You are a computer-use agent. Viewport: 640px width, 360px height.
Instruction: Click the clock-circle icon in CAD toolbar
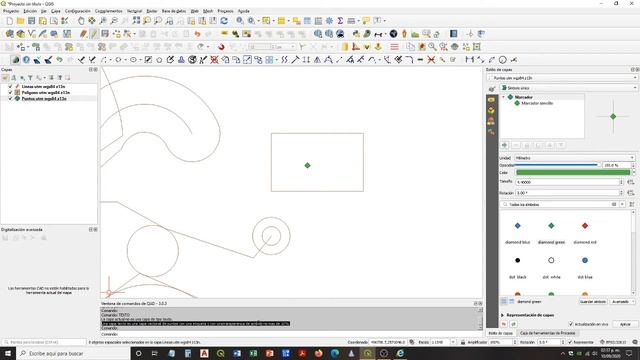(x=503, y=60)
